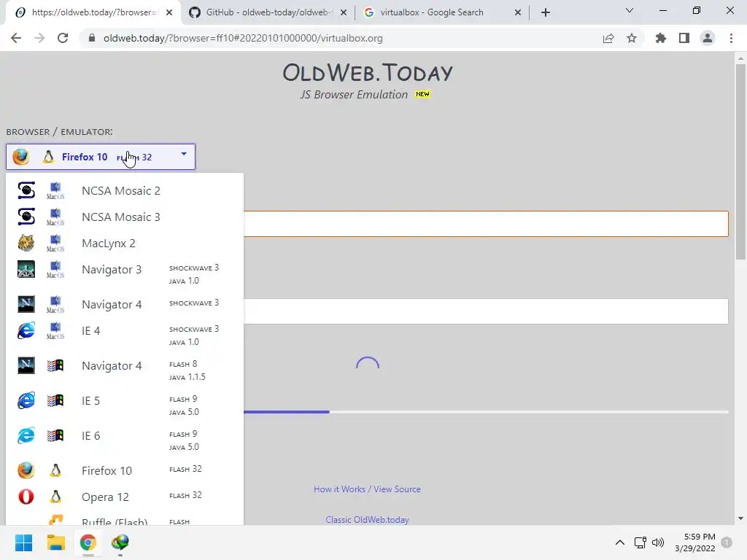Close the oldweb.today browser tab
The image size is (747, 560).
169,13
